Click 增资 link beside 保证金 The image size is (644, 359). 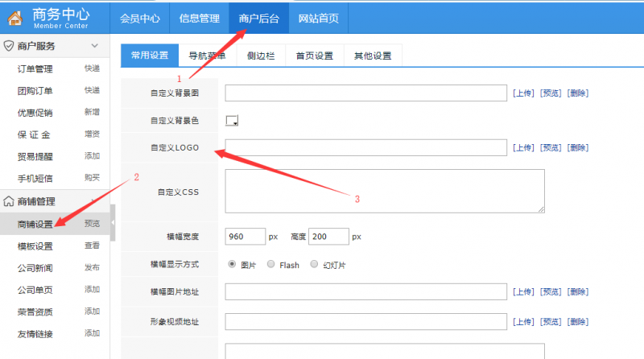click(x=92, y=134)
